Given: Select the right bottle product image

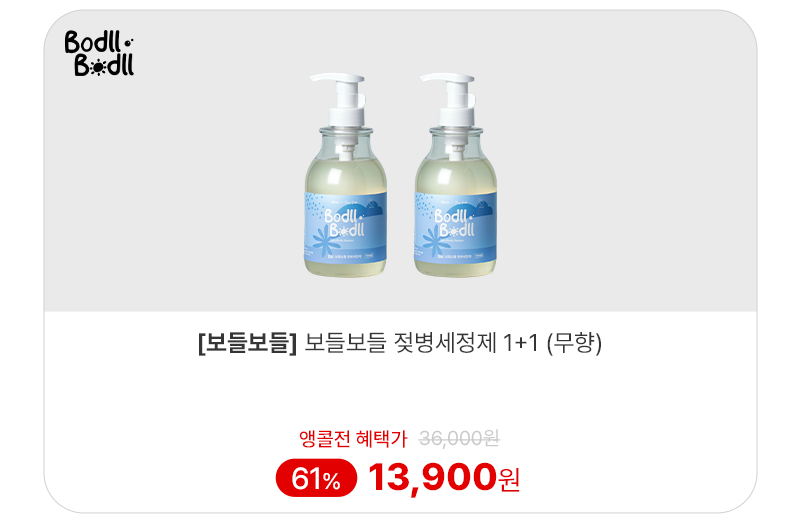Looking at the screenshot, I should tap(456, 175).
